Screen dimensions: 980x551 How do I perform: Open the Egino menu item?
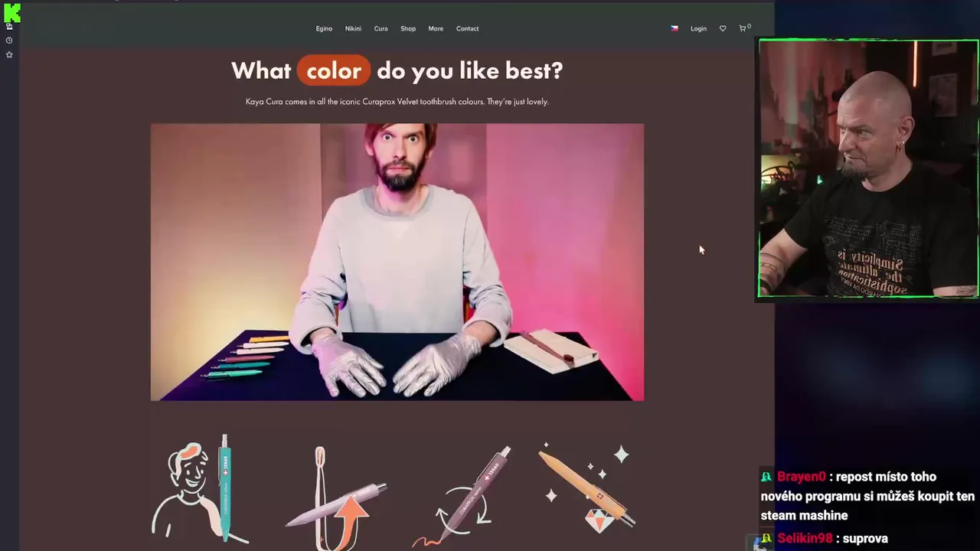[x=324, y=28]
